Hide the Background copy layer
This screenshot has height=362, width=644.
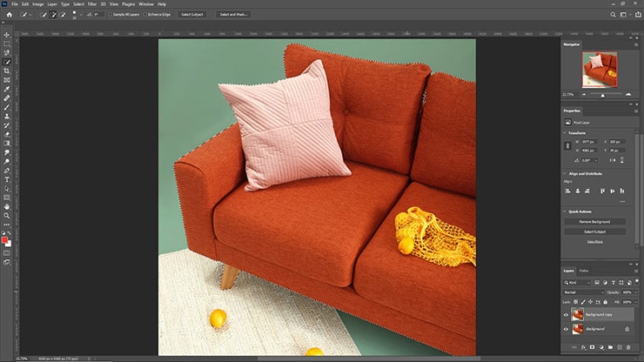(x=567, y=316)
